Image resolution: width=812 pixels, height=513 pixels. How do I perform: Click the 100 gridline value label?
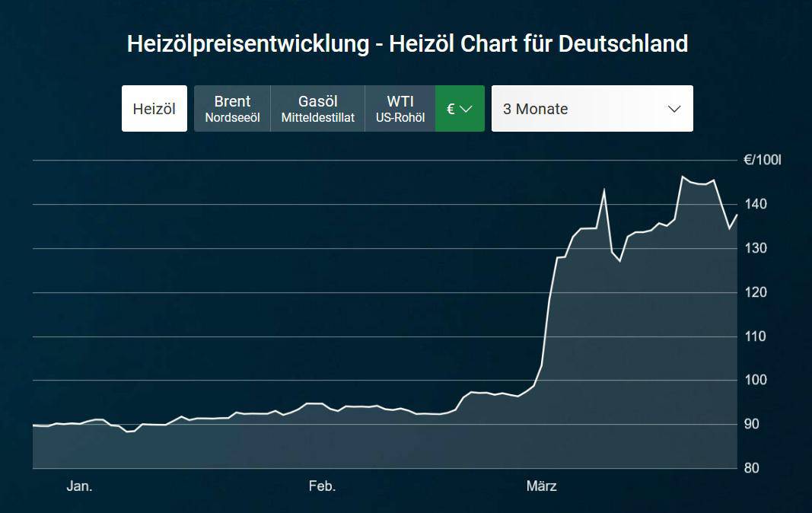[x=756, y=380]
